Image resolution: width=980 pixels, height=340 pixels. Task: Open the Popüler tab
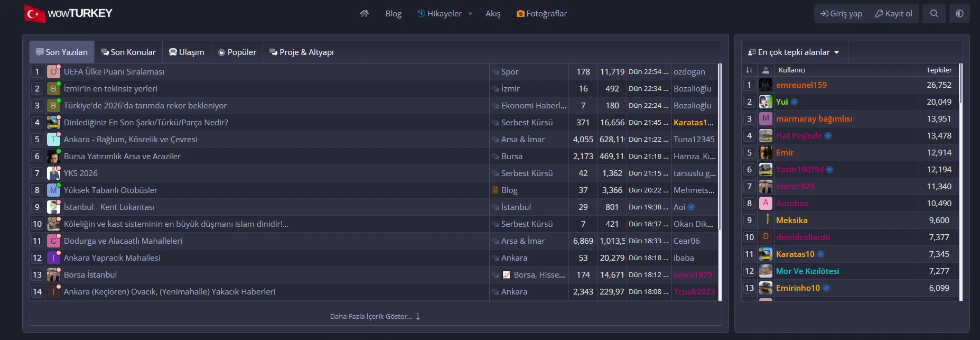pyautogui.click(x=237, y=52)
